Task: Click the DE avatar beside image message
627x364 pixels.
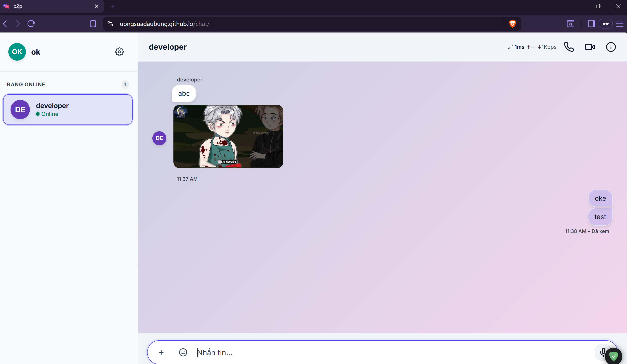Action: [x=159, y=138]
